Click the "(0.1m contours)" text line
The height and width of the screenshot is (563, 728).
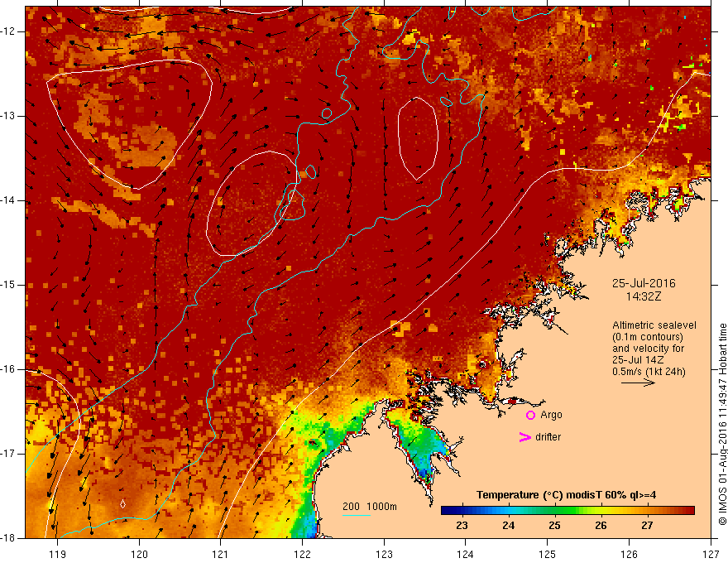647,337
